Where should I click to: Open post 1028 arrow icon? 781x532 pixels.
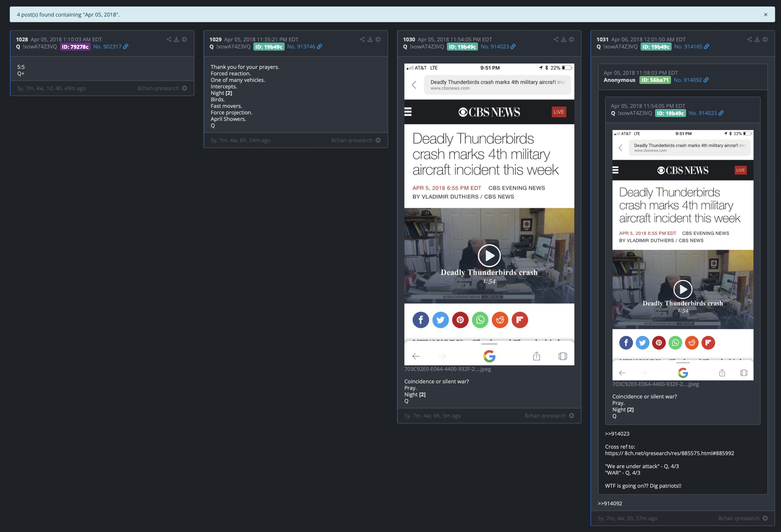point(184,39)
